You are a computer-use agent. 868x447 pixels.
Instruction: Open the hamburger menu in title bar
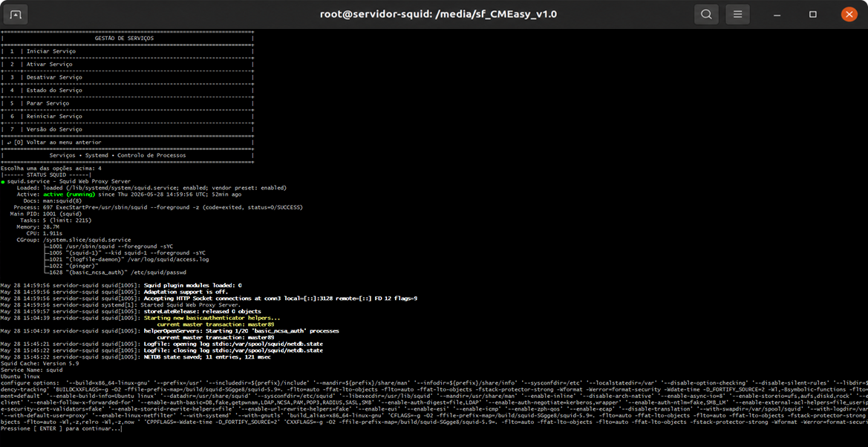[737, 14]
